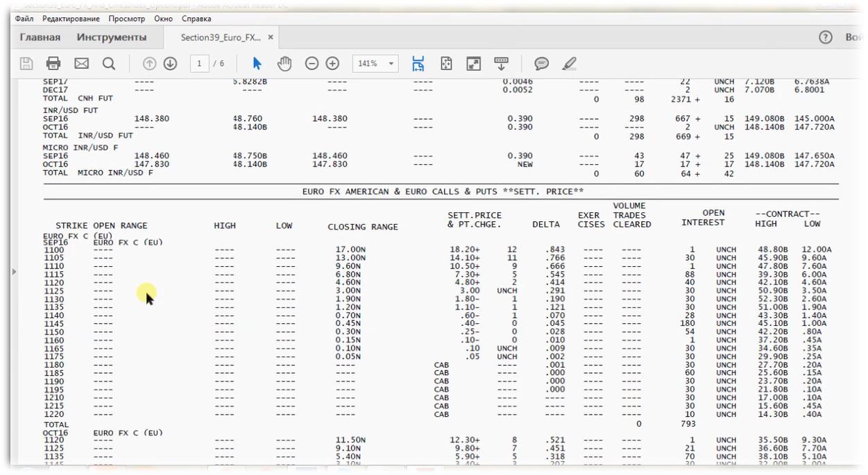The height and width of the screenshot is (475, 868).
Task: Open the Файл menu
Action: point(24,19)
